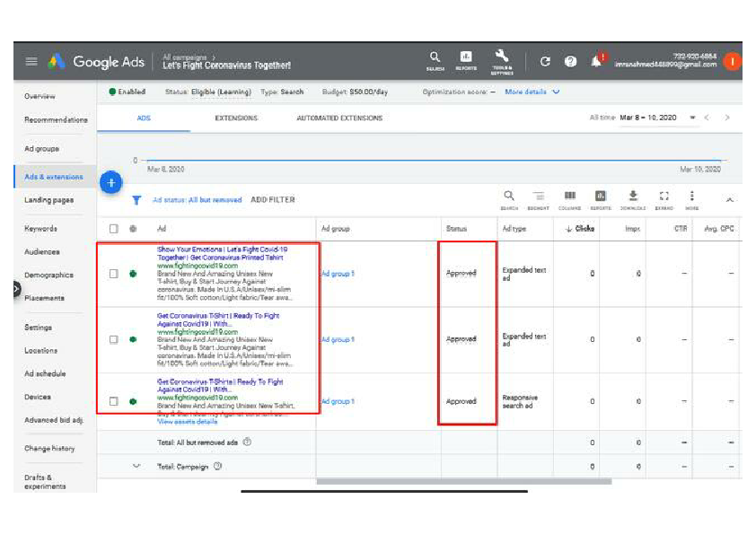Click status dot of 'Show Your Emotions' ad
Image resolution: width=756 pixels, height=534 pixels.
click(133, 274)
